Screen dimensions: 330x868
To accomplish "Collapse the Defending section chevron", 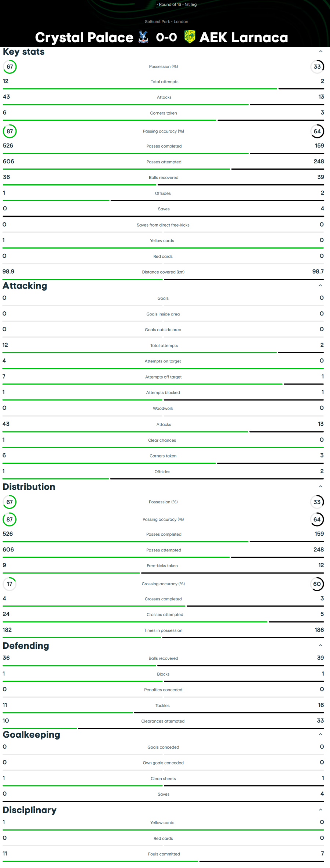I will pyautogui.click(x=320, y=645).
